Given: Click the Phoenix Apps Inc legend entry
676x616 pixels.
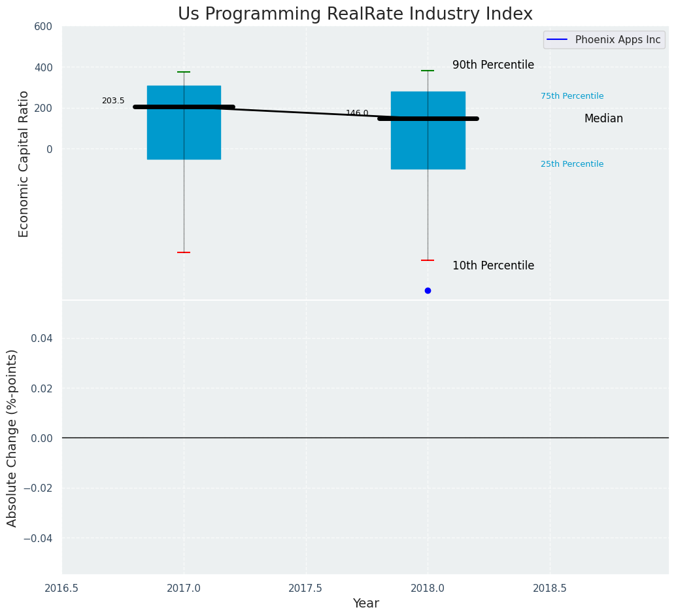Looking at the screenshot, I should coord(604,40).
